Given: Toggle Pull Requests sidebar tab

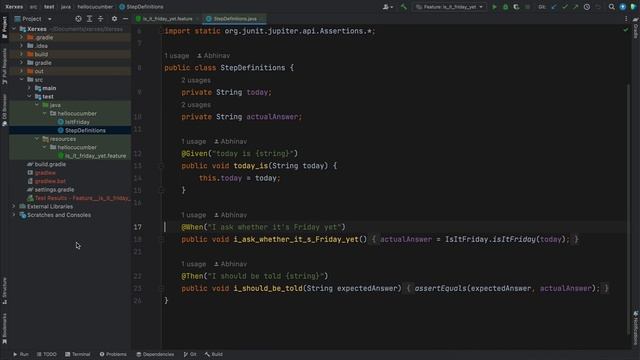Looking at the screenshot, I should coord(4,66).
